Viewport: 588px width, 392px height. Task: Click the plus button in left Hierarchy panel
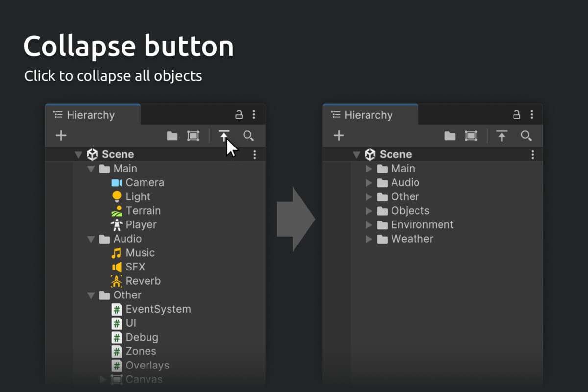coord(61,136)
